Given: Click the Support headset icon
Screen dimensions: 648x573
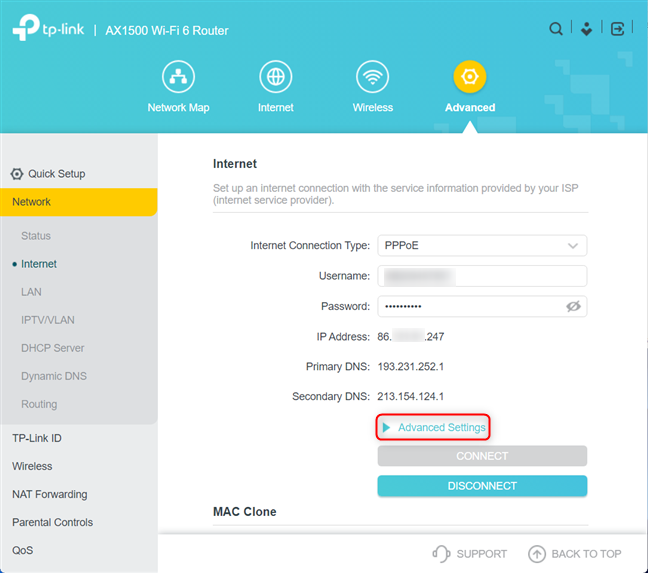Looking at the screenshot, I should click(x=441, y=554).
